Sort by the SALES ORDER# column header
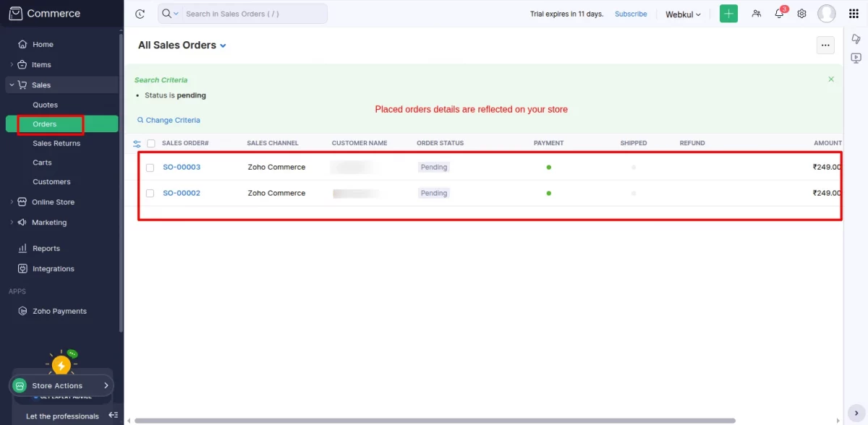 click(185, 143)
